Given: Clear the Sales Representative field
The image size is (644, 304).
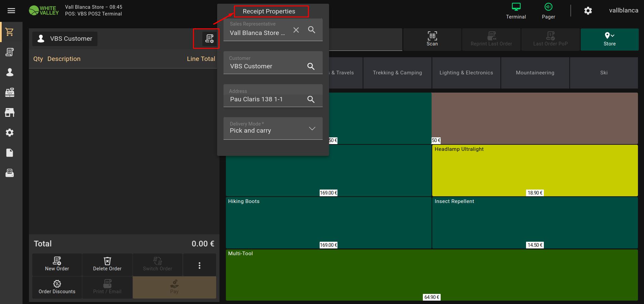Looking at the screenshot, I should click(296, 30).
